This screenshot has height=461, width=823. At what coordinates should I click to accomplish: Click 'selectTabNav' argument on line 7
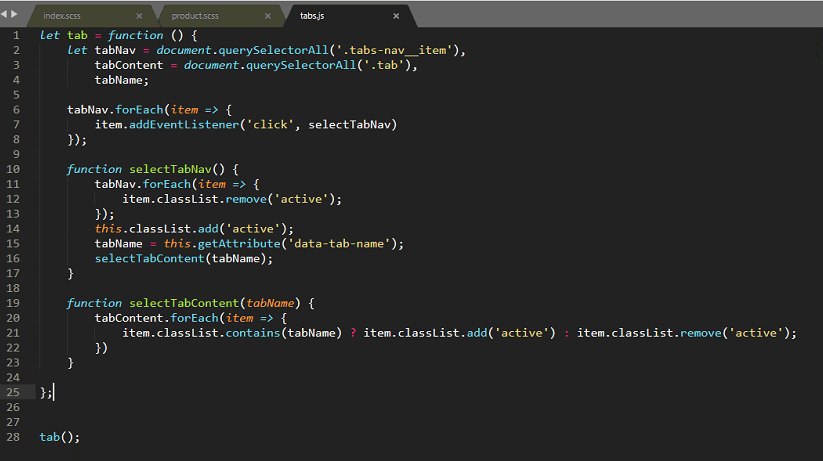(350, 124)
